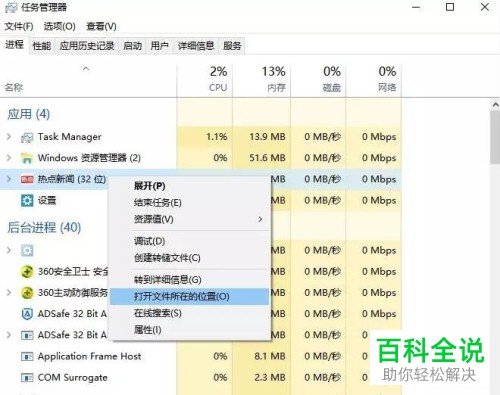500x395 pixels.
Task: Switch to the 详细信息 tab
Action: (196, 46)
